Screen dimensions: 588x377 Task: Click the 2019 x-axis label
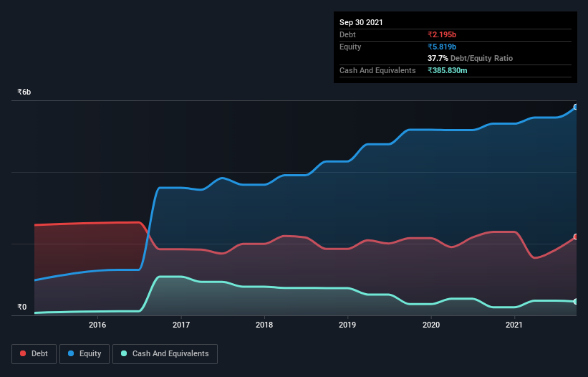coord(347,325)
